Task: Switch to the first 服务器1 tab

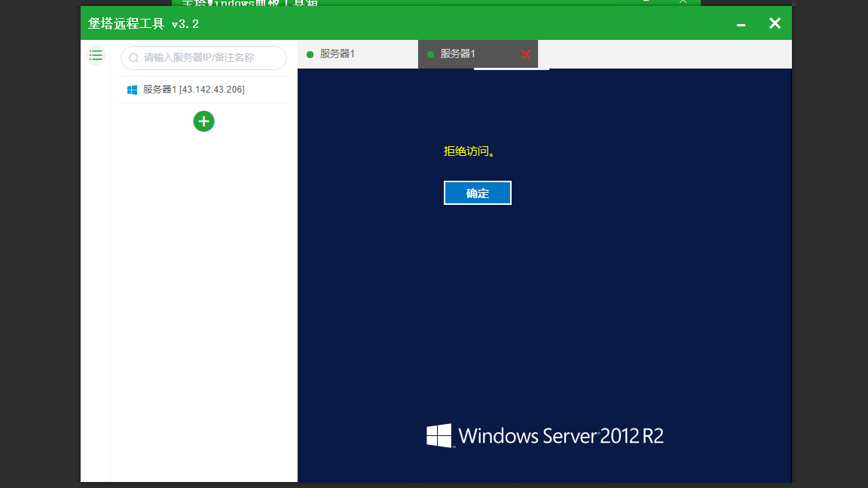Action: pos(358,54)
